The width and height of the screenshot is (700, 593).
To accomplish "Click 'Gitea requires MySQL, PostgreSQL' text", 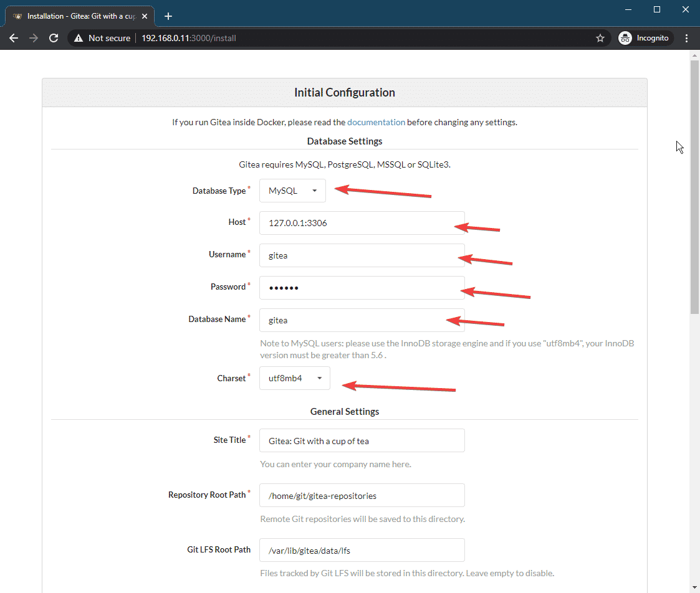I will point(345,164).
